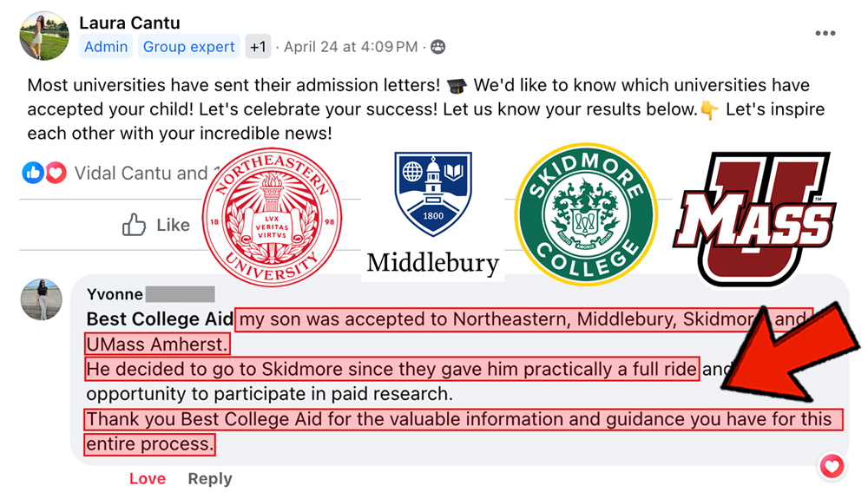Click the UMass logo

pos(754,217)
